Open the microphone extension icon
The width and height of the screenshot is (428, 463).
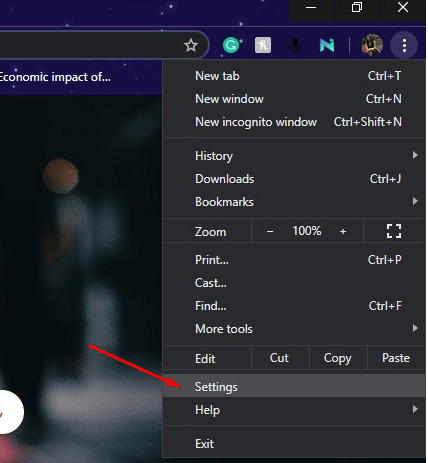295,45
